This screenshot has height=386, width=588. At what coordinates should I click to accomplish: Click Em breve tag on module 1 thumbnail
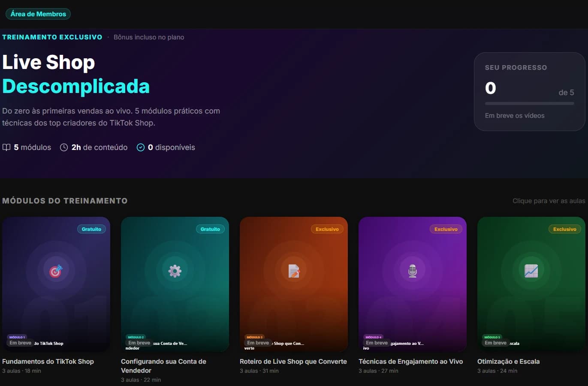pyautogui.click(x=21, y=343)
